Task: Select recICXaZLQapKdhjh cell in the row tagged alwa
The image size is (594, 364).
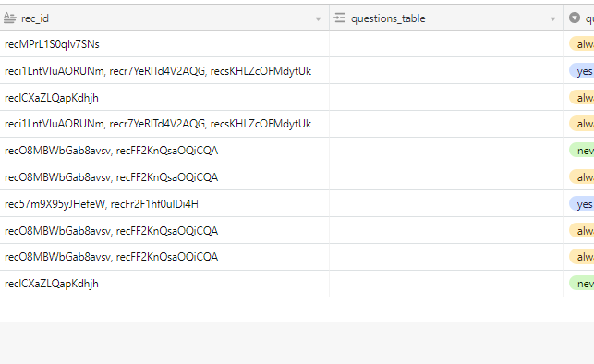Action: tap(164, 98)
